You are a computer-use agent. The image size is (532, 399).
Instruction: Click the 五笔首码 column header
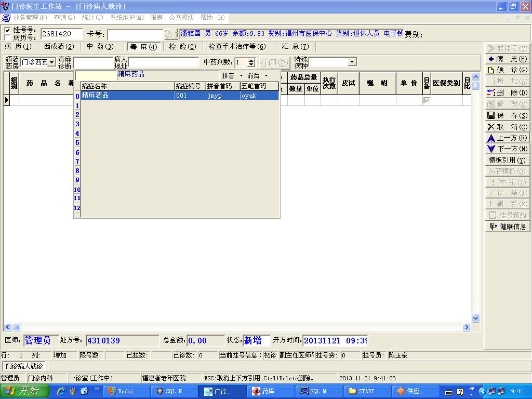click(259, 86)
